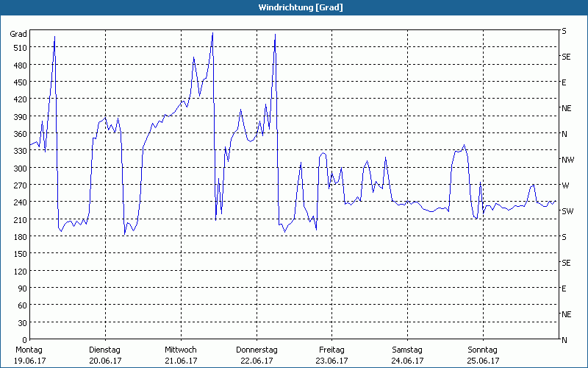This screenshot has height=368, width=588.
Task: Click the 180 y-axis tick label
Action: [x=21, y=237]
